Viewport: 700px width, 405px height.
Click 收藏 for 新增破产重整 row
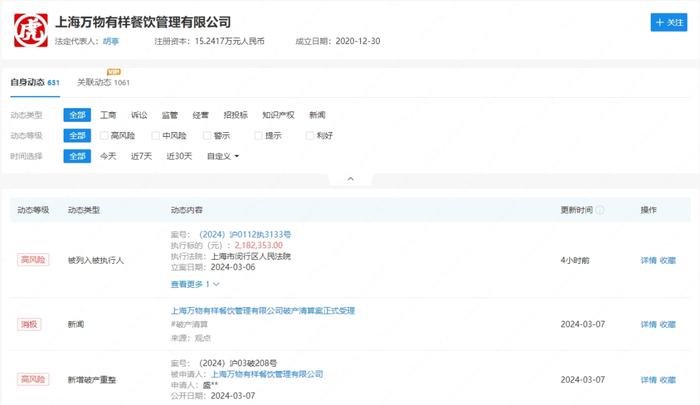668,380
